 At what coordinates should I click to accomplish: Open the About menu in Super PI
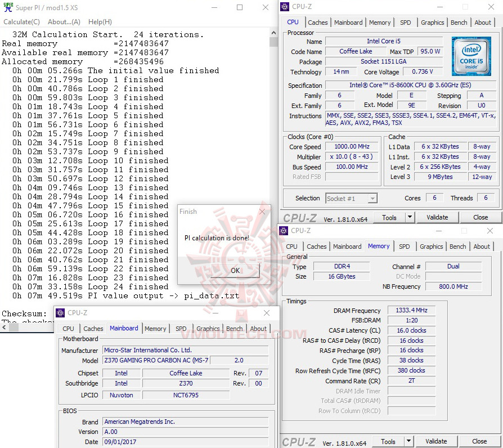tap(64, 22)
